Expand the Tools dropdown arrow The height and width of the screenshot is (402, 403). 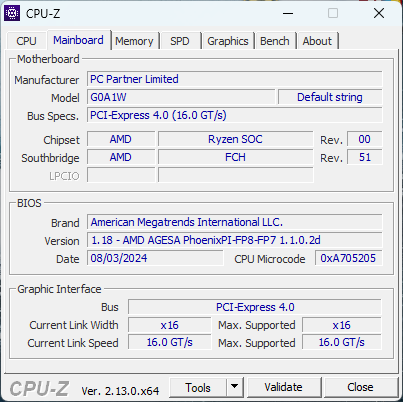coord(235,387)
